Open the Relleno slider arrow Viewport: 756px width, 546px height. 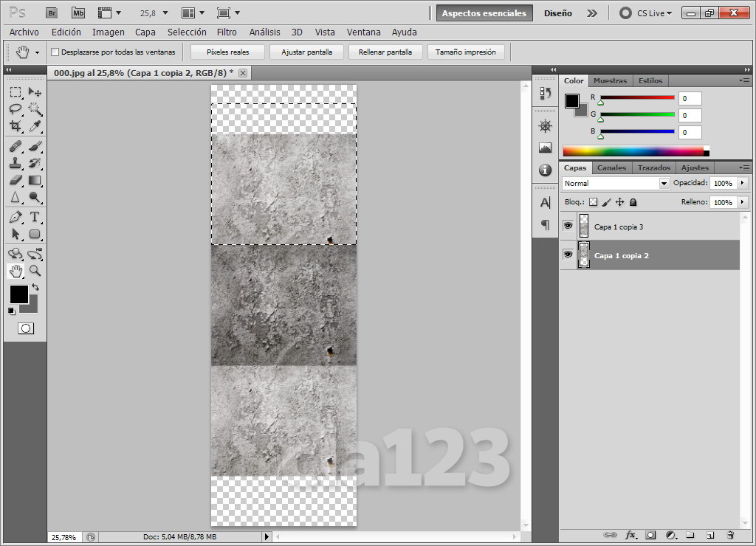pyautogui.click(x=743, y=202)
